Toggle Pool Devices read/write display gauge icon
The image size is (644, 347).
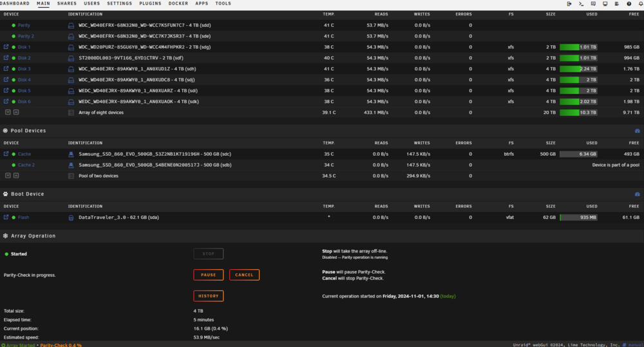[638, 131]
